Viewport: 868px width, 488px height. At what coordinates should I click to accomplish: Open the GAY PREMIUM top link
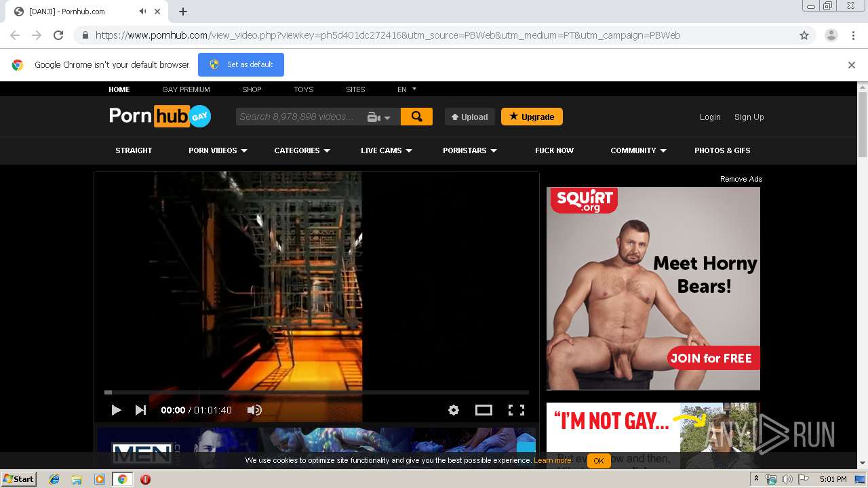(186, 89)
